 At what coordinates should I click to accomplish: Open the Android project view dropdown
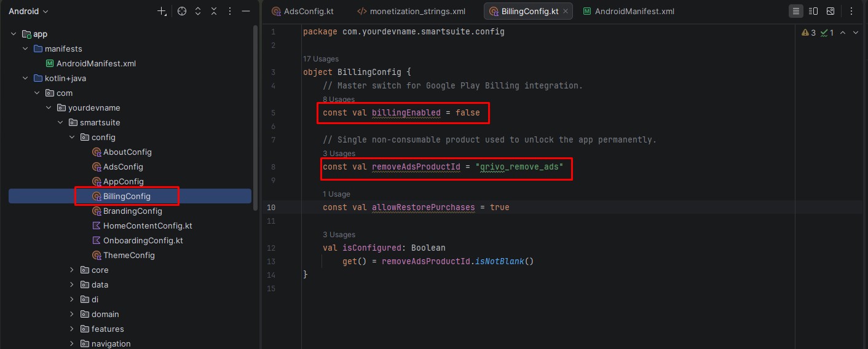(28, 11)
